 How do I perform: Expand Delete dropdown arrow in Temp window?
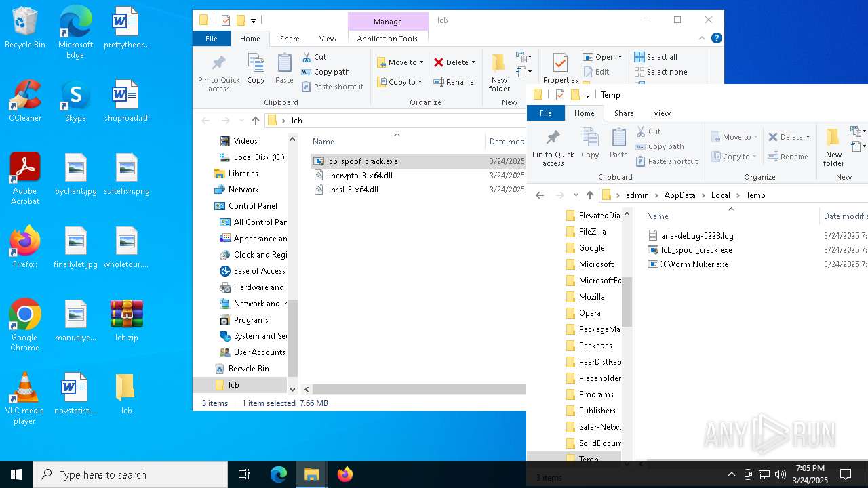click(x=808, y=137)
